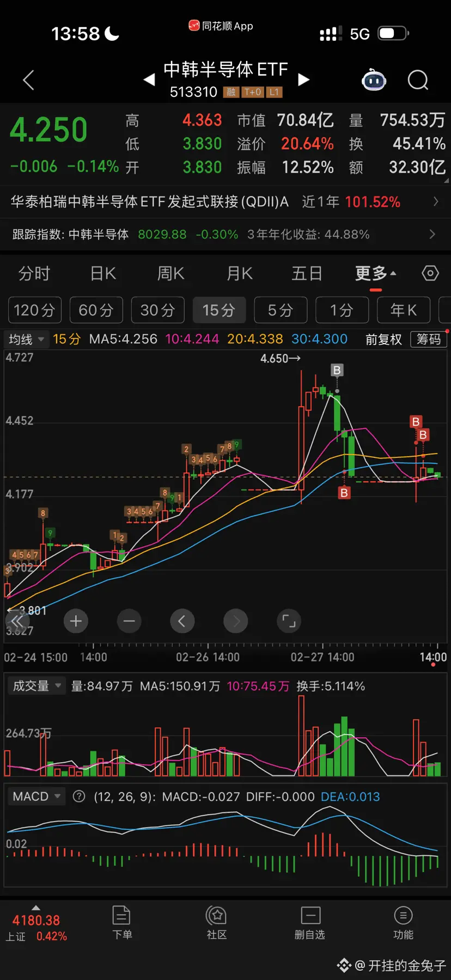Open the robot assistant icon
Screen dimensions: 451x980
pyautogui.click(x=374, y=80)
